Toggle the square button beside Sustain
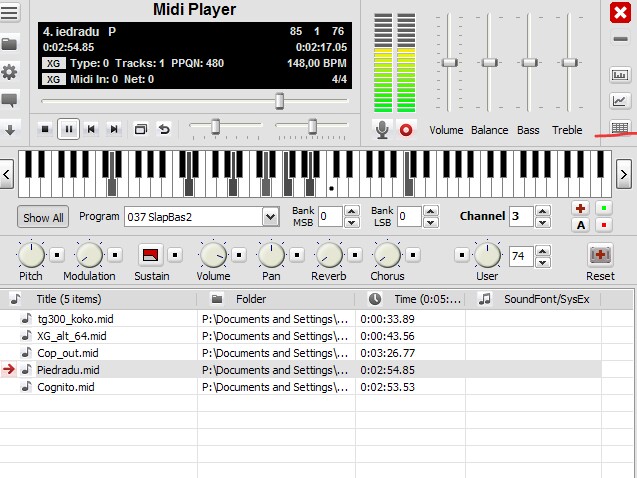 tap(175, 255)
